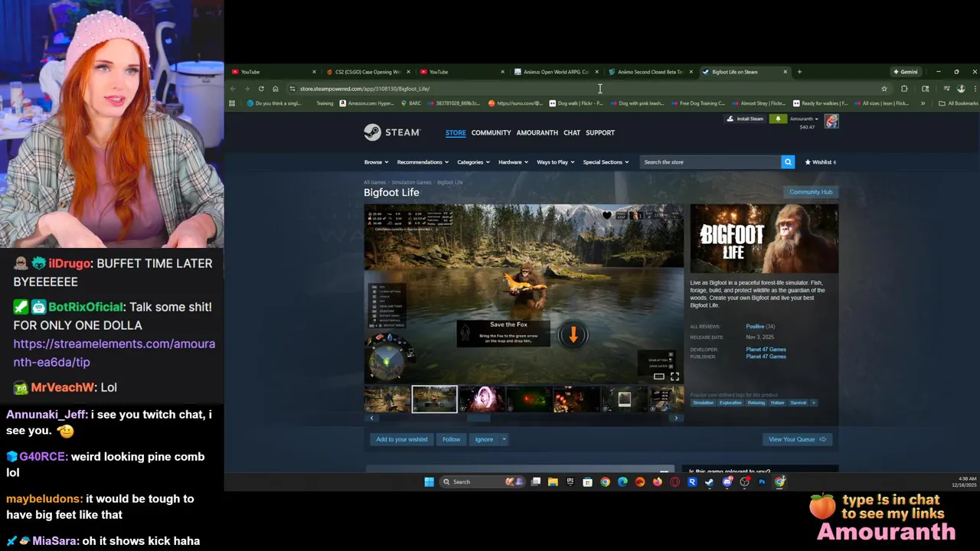Screen dimensions: 980x551
Task: Open a new browser tab with the plus button
Action: [799, 72]
